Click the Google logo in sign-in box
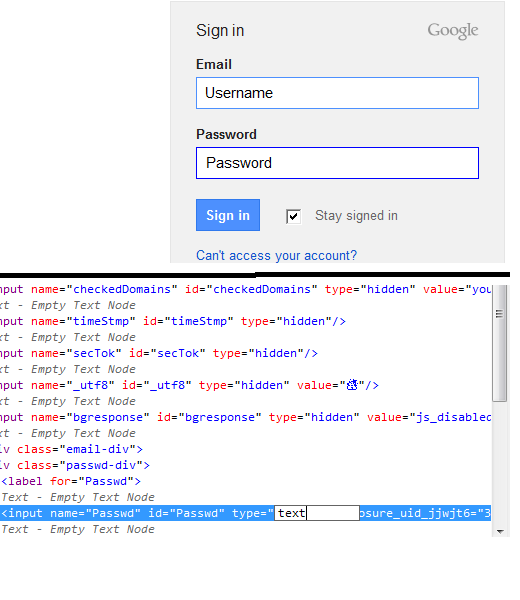 [x=453, y=31]
